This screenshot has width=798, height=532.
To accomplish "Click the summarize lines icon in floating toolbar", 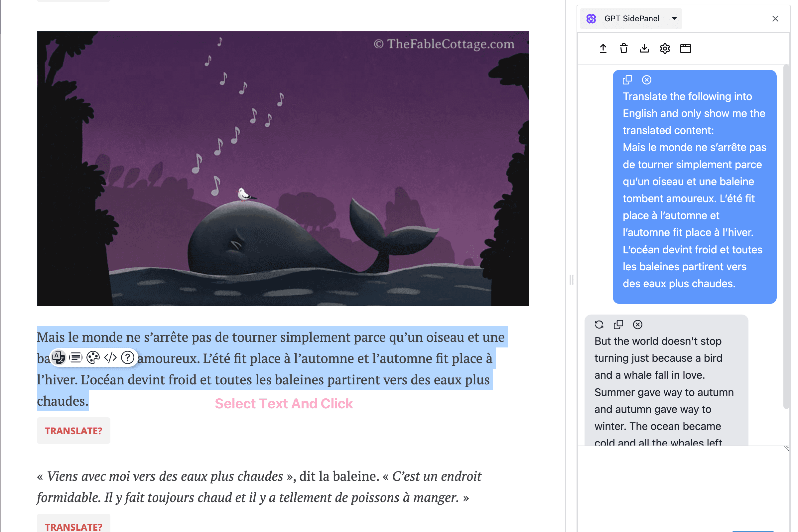I will pyautogui.click(x=76, y=358).
